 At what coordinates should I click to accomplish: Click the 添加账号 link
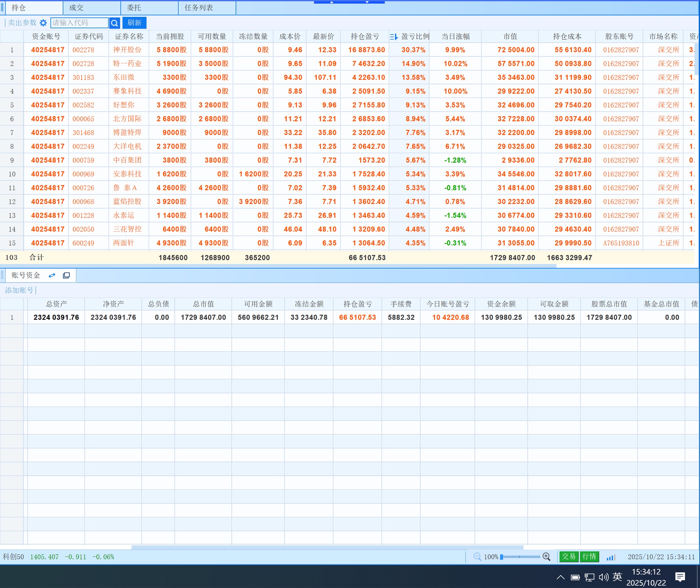coord(19,290)
